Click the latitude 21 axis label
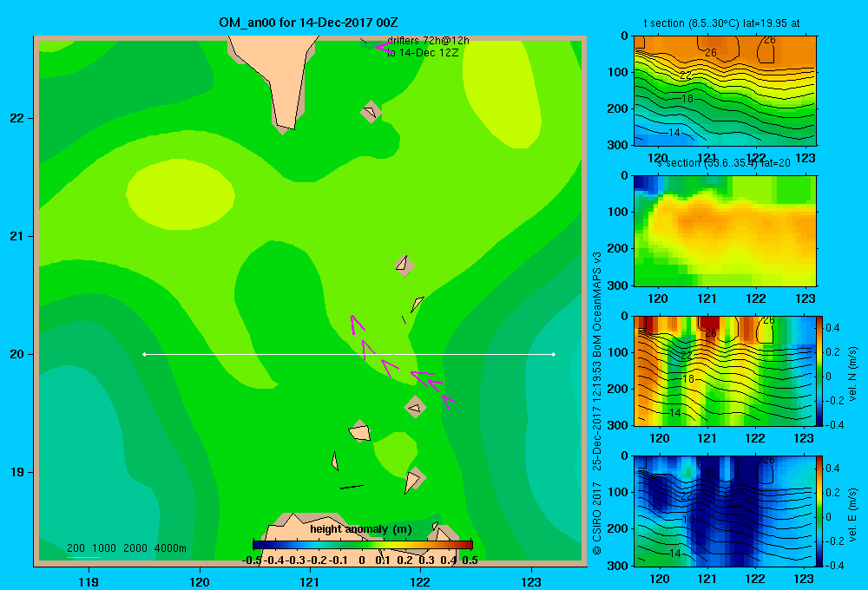 16,236
